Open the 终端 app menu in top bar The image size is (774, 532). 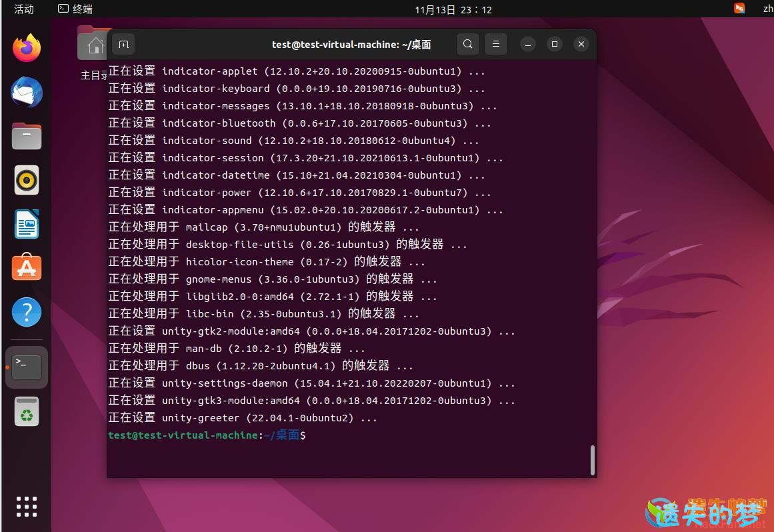click(75, 9)
